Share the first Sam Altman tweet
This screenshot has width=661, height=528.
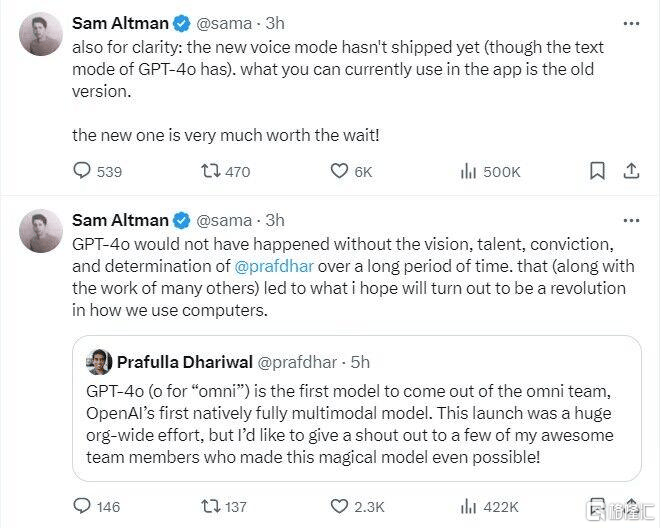coord(631,171)
